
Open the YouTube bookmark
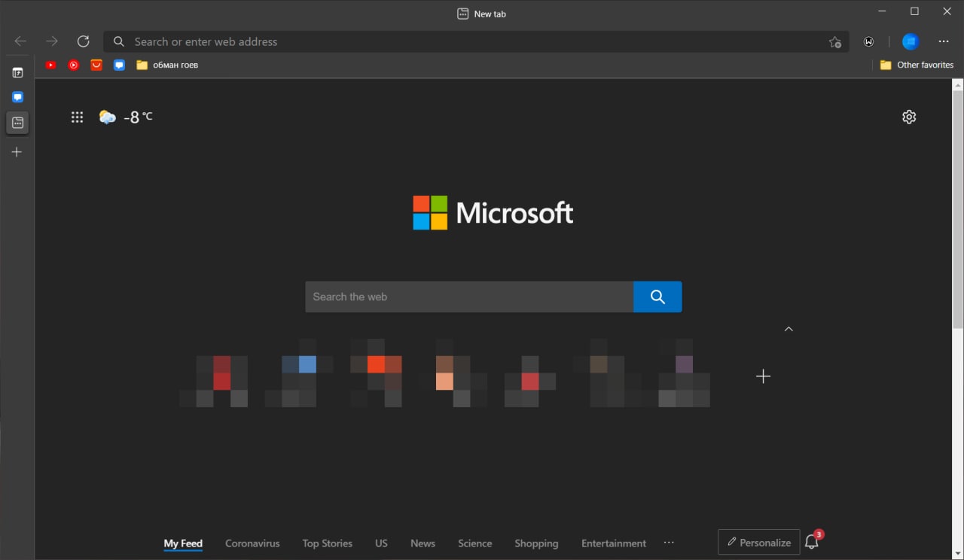click(50, 65)
